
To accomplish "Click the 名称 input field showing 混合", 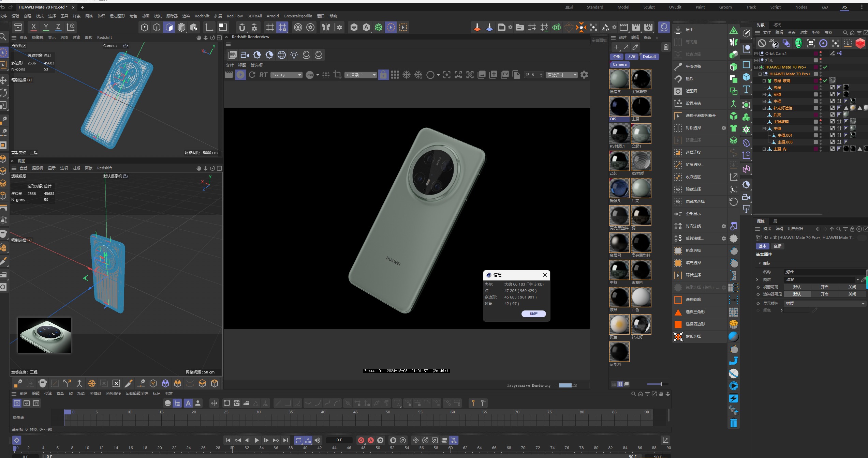I will tap(825, 272).
